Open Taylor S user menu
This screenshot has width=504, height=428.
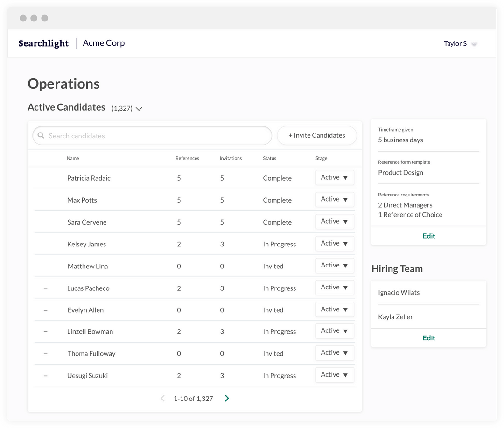point(460,44)
